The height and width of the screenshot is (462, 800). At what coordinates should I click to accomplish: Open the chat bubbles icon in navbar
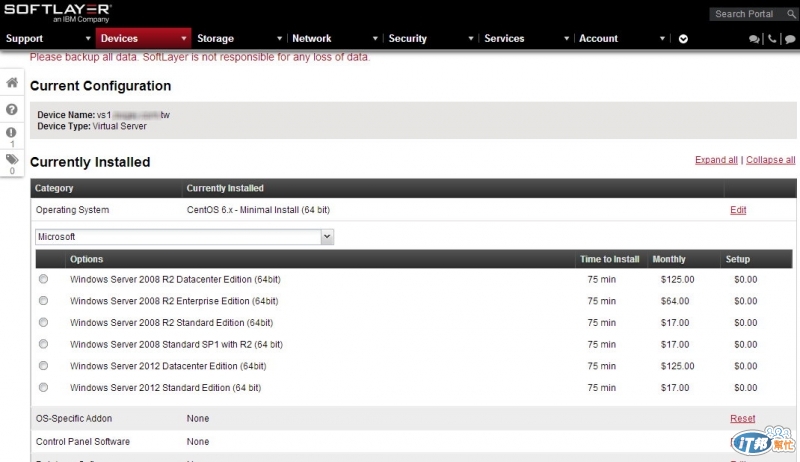754,39
